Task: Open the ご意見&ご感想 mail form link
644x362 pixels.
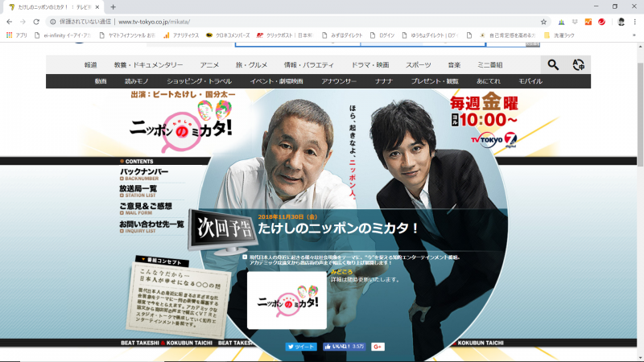Action: [146, 208]
